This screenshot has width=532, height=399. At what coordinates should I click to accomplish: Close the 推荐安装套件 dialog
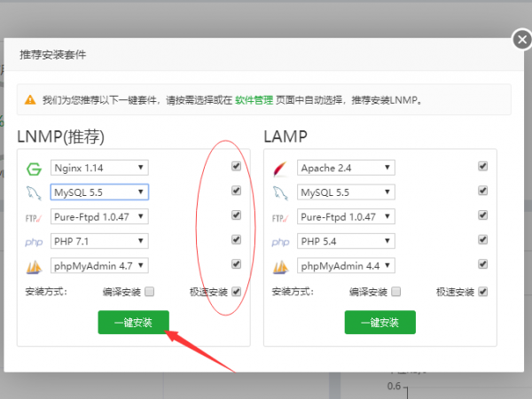coord(522,40)
